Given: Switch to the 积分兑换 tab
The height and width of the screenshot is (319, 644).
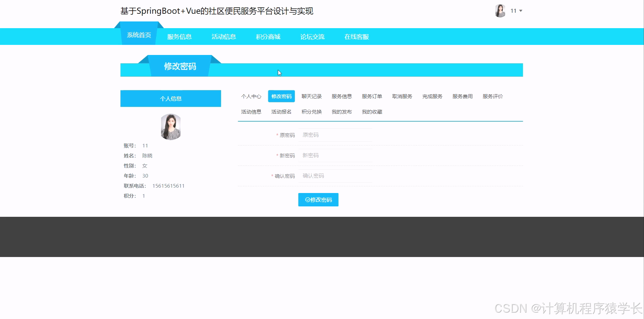Looking at the screenshot, I should click(x=311, y=112).
